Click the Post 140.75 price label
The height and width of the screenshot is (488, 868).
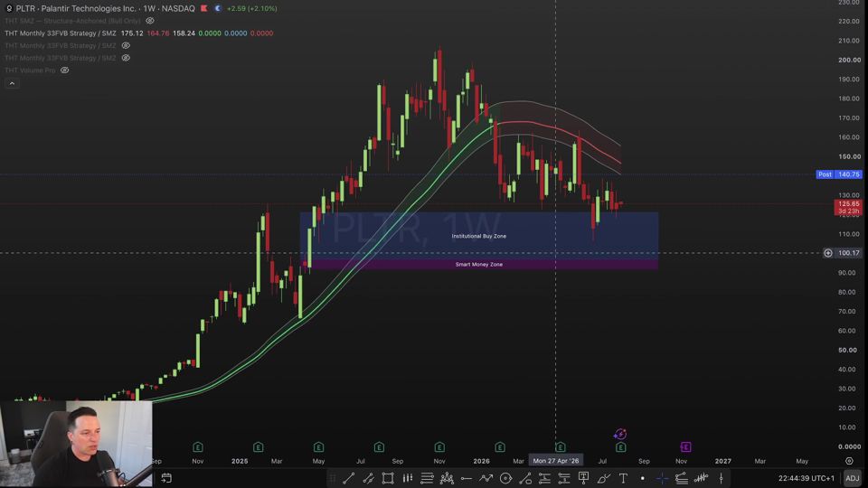(839, 174)
